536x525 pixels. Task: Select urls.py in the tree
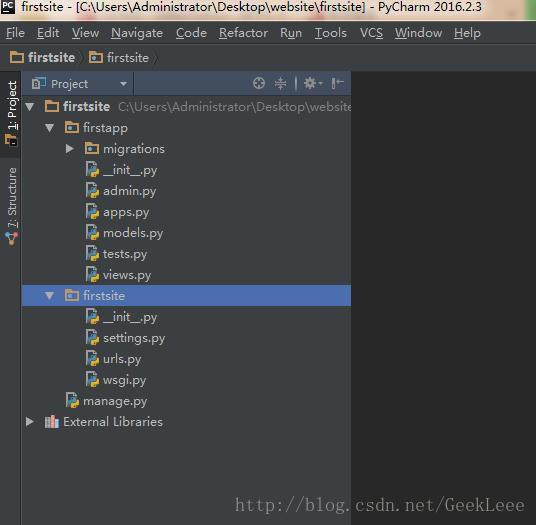(x=186, y=359)
